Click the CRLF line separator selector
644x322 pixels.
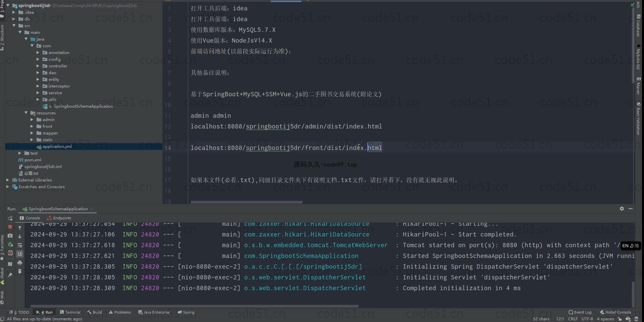coord(573,319)
